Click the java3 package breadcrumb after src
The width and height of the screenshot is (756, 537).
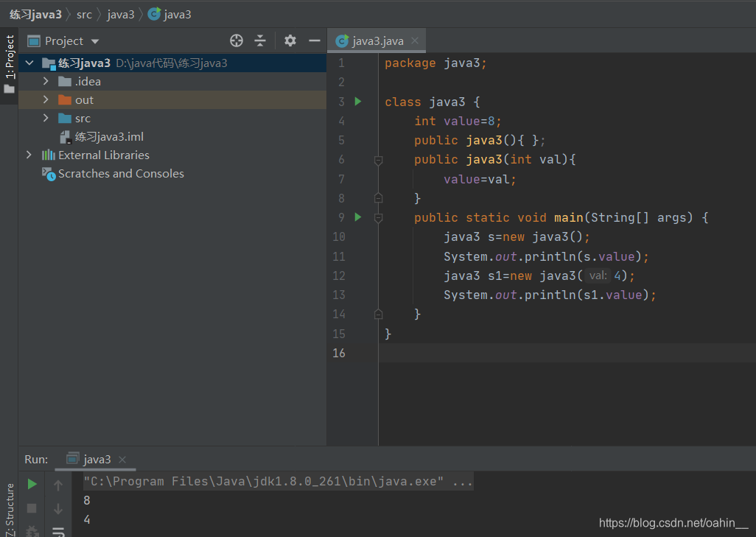click(121, 15)
